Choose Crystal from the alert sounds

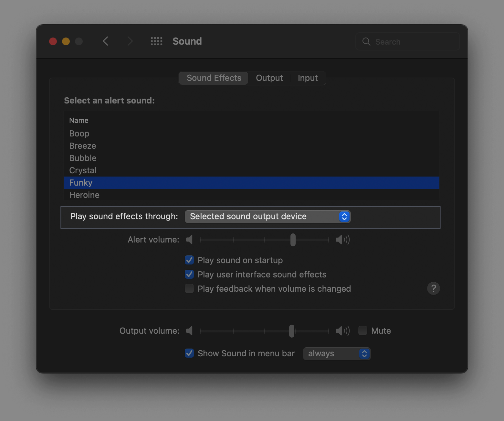[x=83, y=170]
